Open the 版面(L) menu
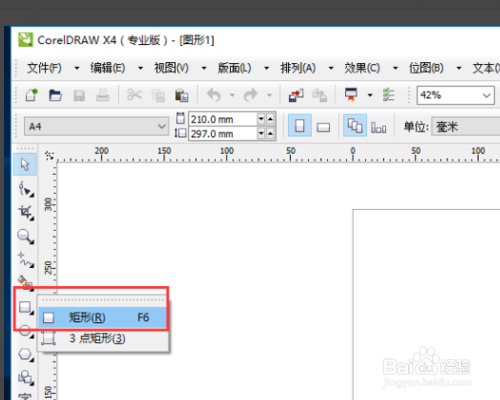The height and width of the screenshot is (400, 500). tap(235, 68)
